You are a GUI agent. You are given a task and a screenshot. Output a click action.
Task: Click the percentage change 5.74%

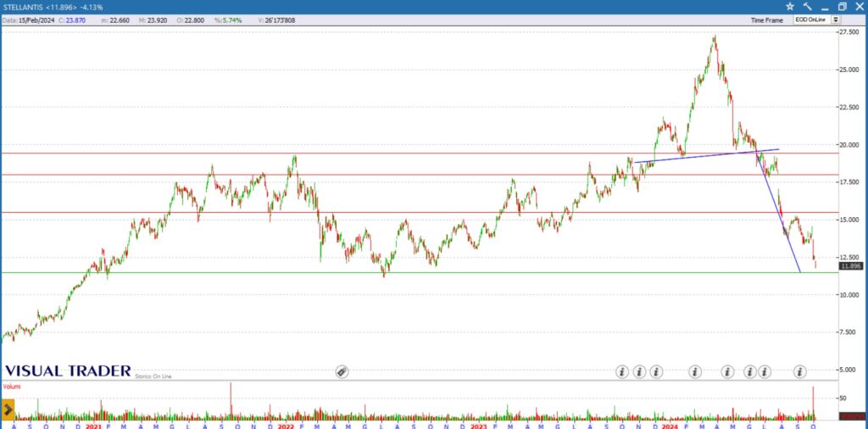point(229,20)
